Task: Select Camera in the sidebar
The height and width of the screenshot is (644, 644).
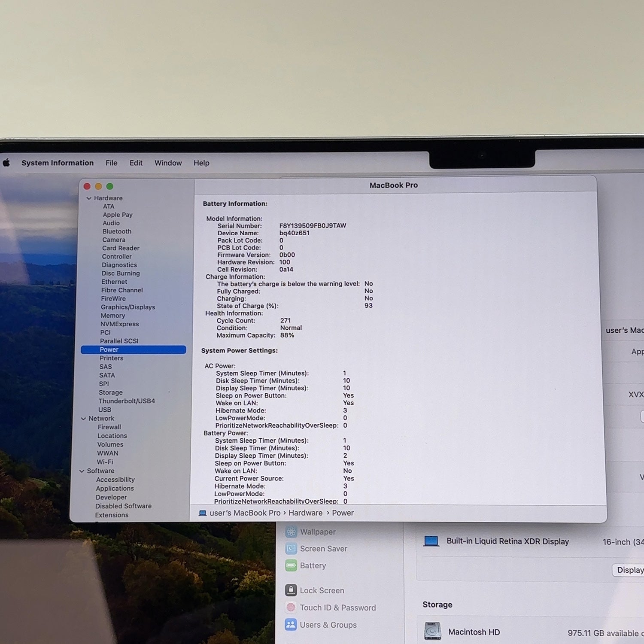Action: pos(114,240)
